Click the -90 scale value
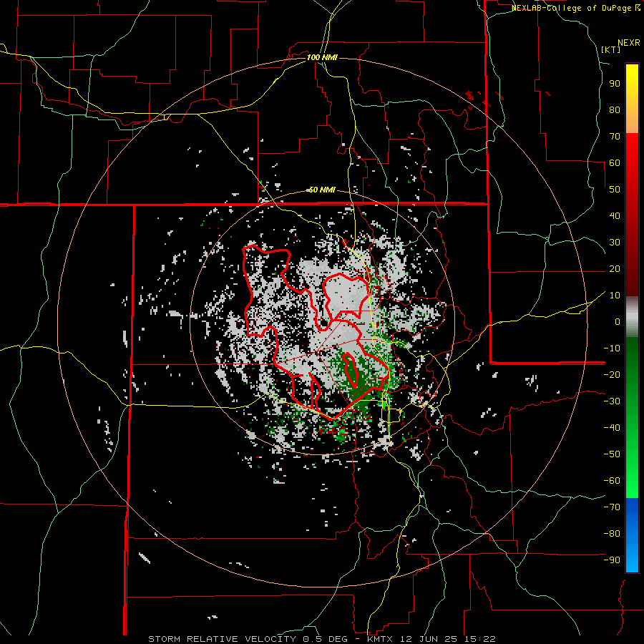 612,560
